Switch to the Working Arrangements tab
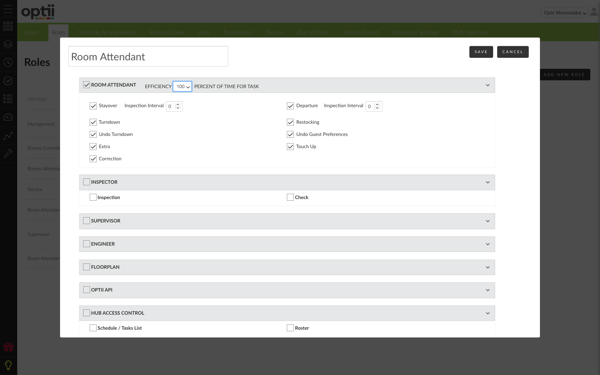Screen dimensions: 600x375 [x=107, y=33]
